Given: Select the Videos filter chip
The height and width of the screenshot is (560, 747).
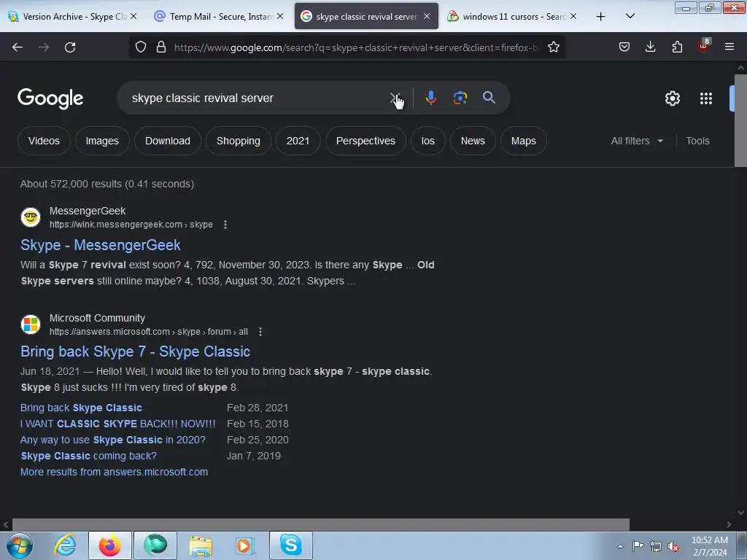Looking at the screenshot, I should point(44,141).
